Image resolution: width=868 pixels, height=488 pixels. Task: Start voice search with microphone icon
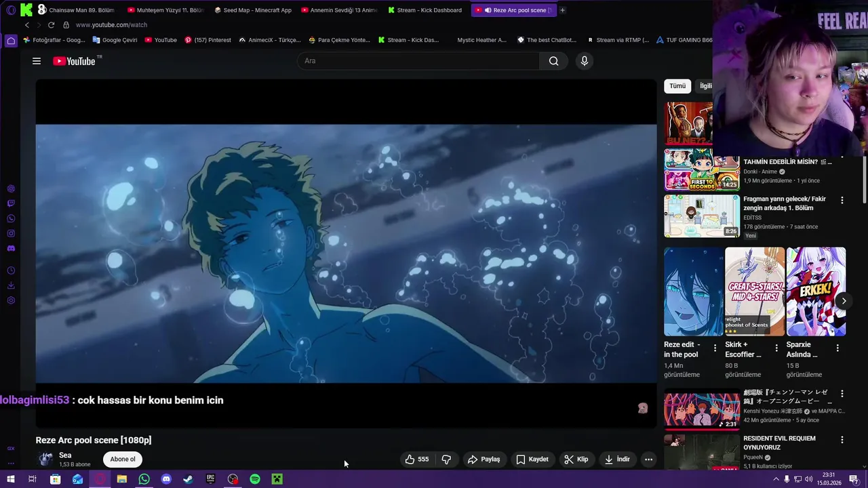click(x=585, y=61)
